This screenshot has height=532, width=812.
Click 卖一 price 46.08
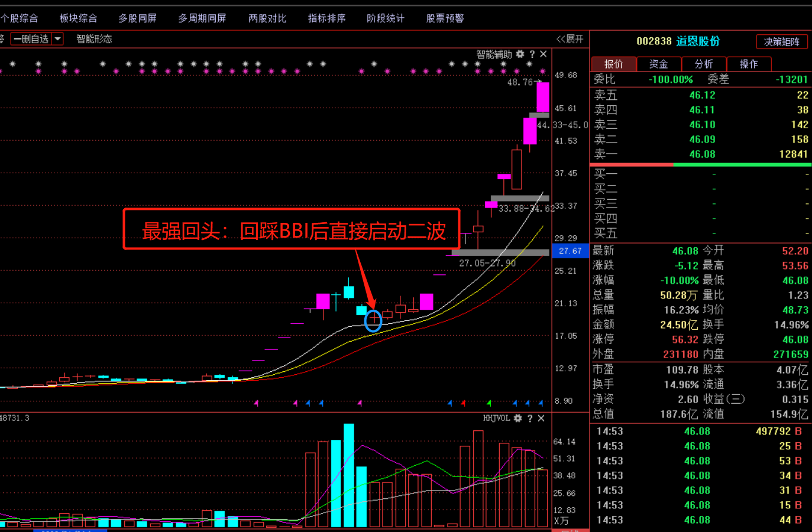click(702, 154)
